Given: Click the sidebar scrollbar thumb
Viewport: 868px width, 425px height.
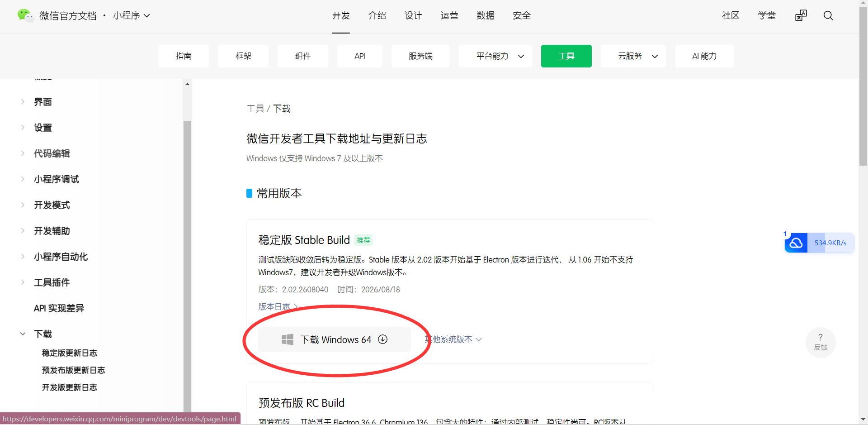Looking at the screenshot, I should click(187, 266).
